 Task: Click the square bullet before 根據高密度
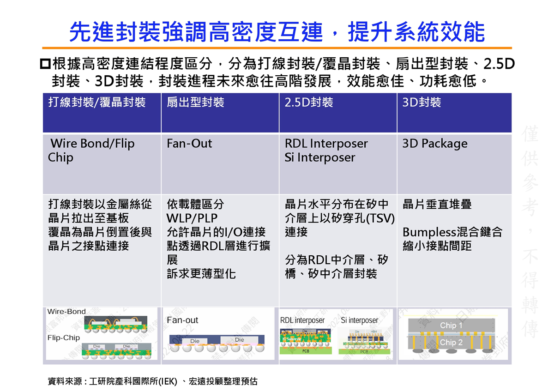pos(45,63)
